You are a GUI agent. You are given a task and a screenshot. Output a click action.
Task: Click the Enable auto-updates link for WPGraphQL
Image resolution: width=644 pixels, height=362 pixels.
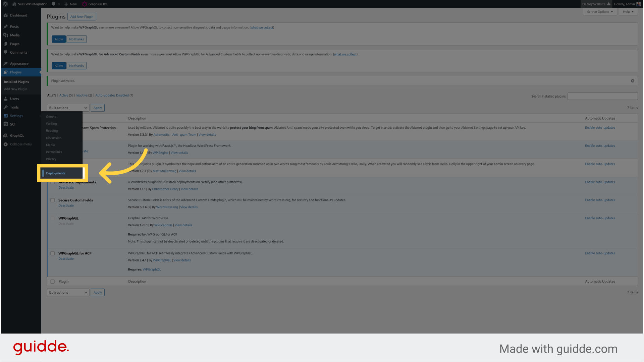600,218
